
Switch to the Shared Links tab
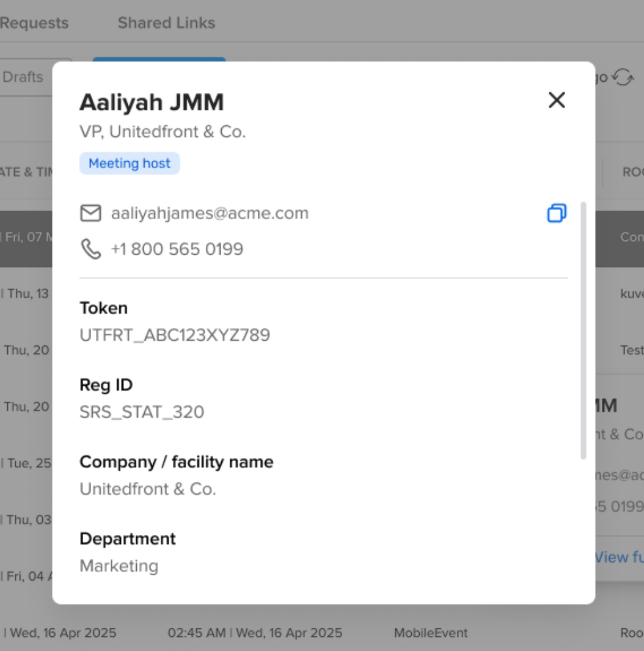point(166,23)
